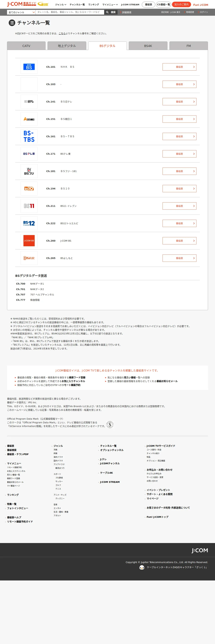Click the red 加入のご案内 button
The height and width of the screenshot is (644, 215).
point(182,5)
